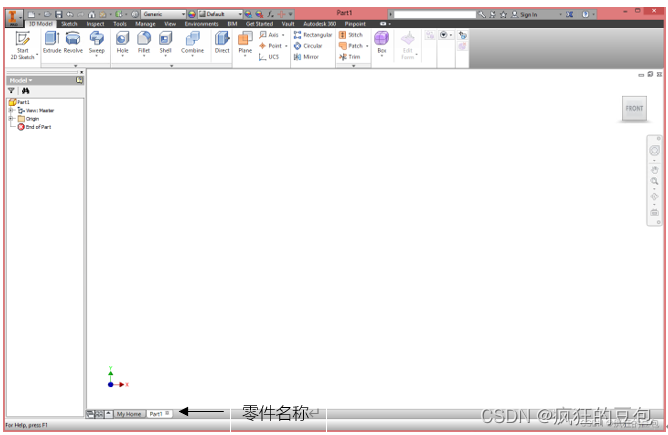The image size is (668, 435).
Task: Click the Hole feature tool
Action: click(x=123, y=41)
